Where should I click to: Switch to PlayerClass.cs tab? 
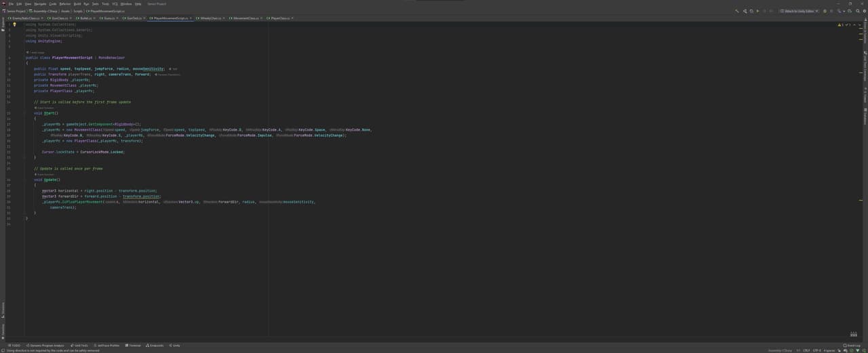[x=279, y=18]
